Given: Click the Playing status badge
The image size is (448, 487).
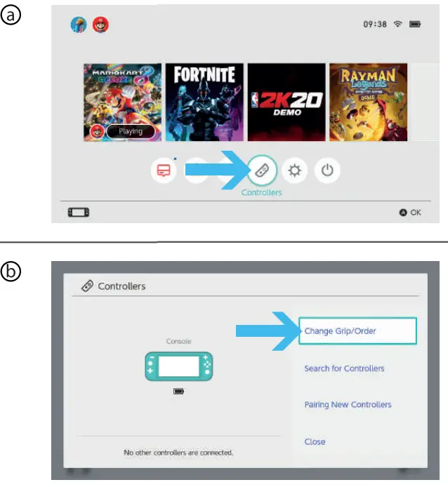Looking at the screenshot, I should pos(131,131).
